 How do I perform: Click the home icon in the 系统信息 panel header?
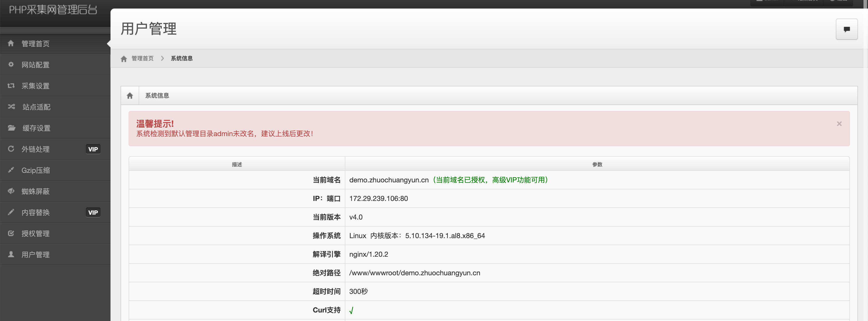click(130, 95)
